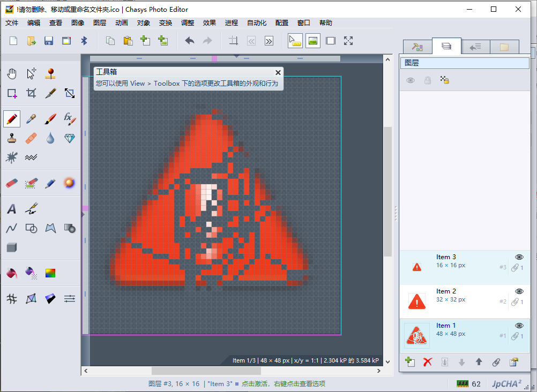
Task: Select the Crop tool
Action: (31, 93)
